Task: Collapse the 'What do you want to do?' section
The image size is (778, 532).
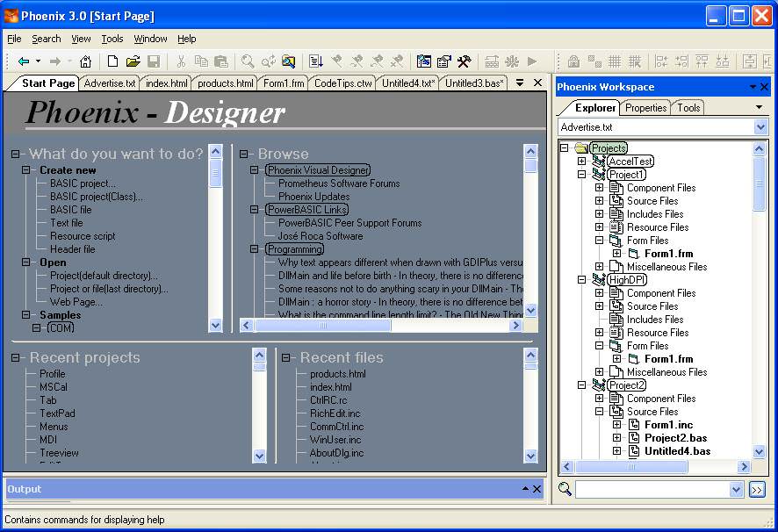Action: [16, 154]
